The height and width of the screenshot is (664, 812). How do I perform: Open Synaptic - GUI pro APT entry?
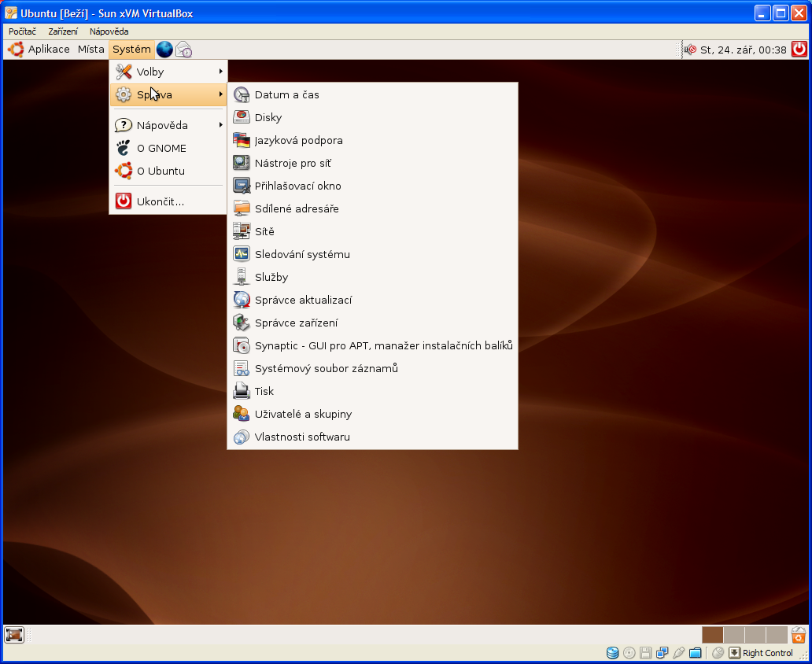coord(372,345)
